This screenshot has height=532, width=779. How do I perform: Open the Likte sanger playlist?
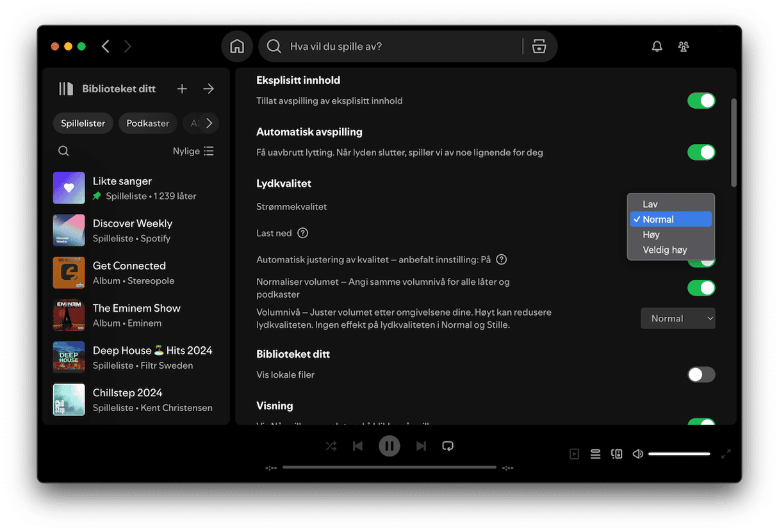click(136, 188)
